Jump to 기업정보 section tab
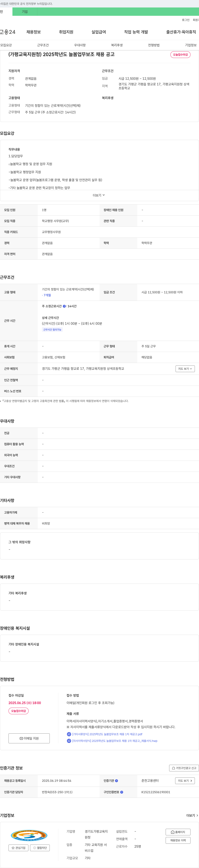The height and width of the screenshot is (868, 199). pyautogui.click(x=191, y=45)
